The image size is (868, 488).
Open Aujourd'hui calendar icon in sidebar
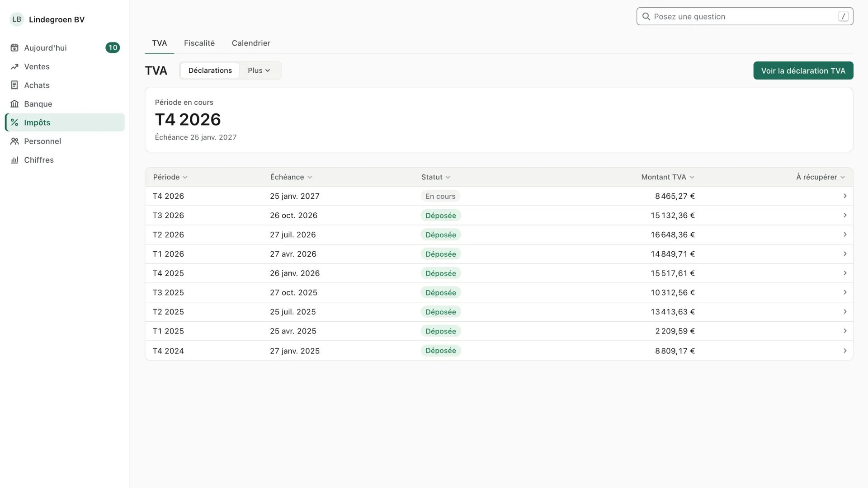(14, 48)
